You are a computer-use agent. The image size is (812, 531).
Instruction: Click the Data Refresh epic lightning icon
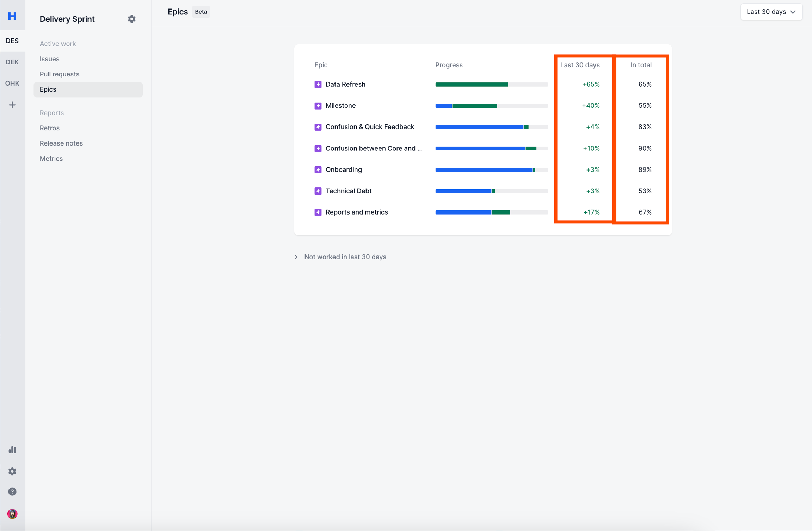pyautogui.click(x=318, y=85)
